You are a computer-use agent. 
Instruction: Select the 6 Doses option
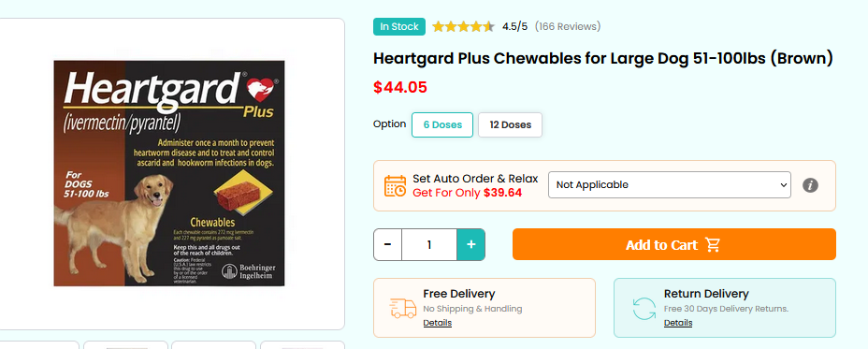tap(442, 124)
